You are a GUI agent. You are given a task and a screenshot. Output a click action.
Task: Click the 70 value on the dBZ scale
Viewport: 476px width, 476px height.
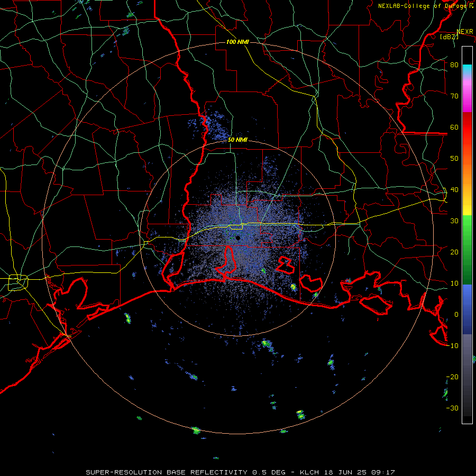[x=454, y=96]
